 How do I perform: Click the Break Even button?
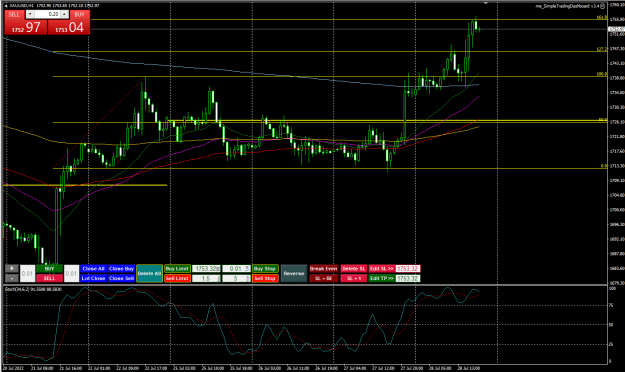(x=324, y=269)
